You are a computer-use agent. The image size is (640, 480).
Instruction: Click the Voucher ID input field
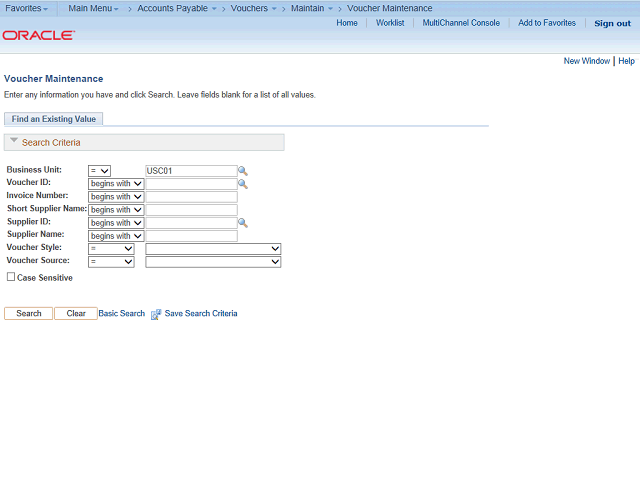[191, 184]
